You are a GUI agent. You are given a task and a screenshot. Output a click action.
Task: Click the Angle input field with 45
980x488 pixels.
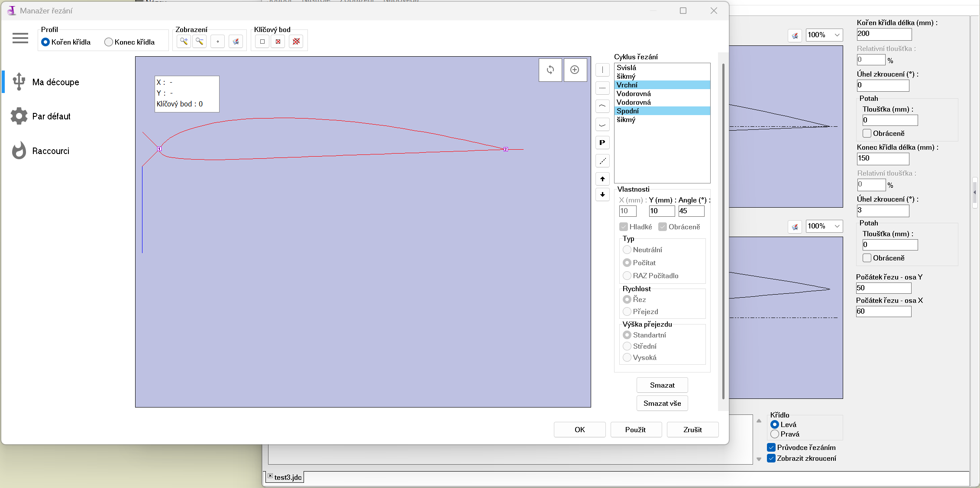coord(691,211)
